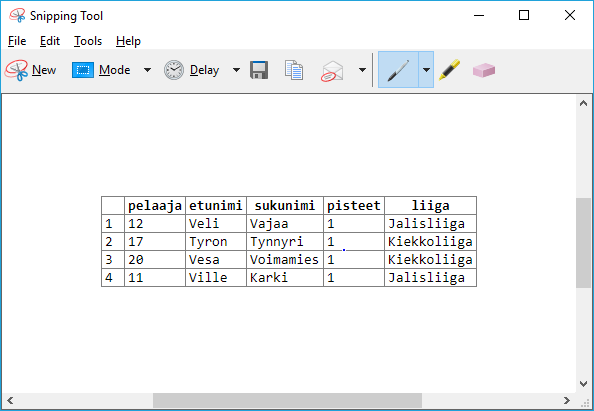Click Kiekkoliiga in Tyron's row

pos(430,242)
